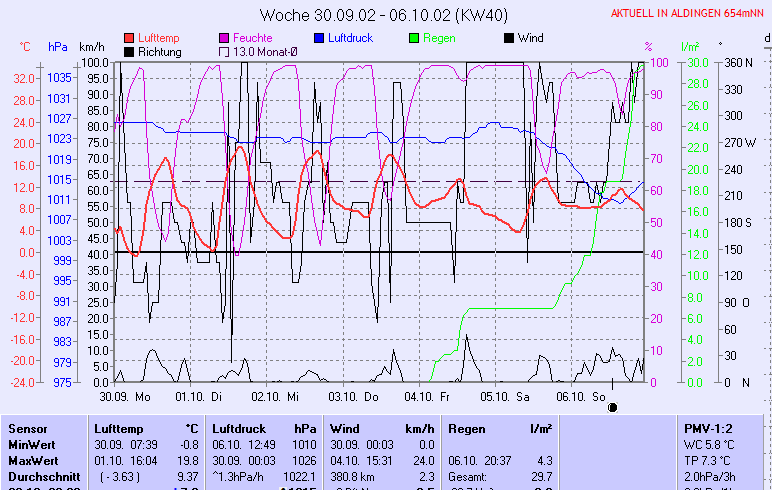Click the Regen column header in the table

pos(467,428)
